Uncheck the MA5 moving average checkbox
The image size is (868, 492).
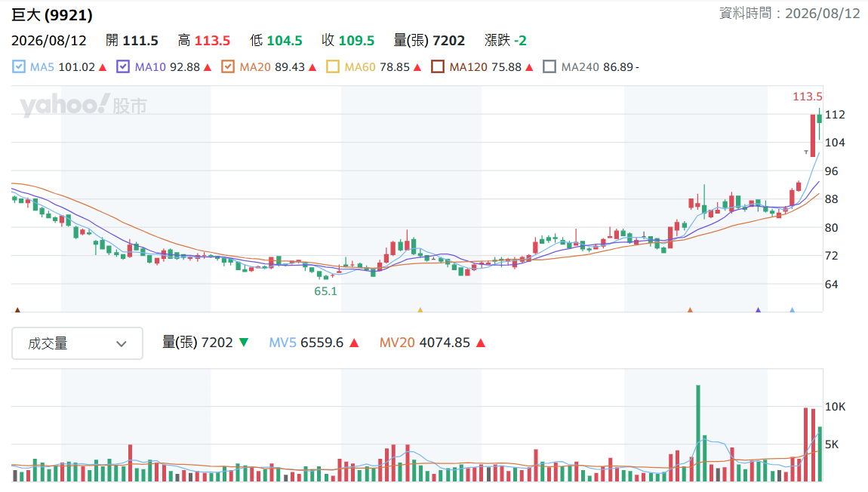(x=19, y=67)
